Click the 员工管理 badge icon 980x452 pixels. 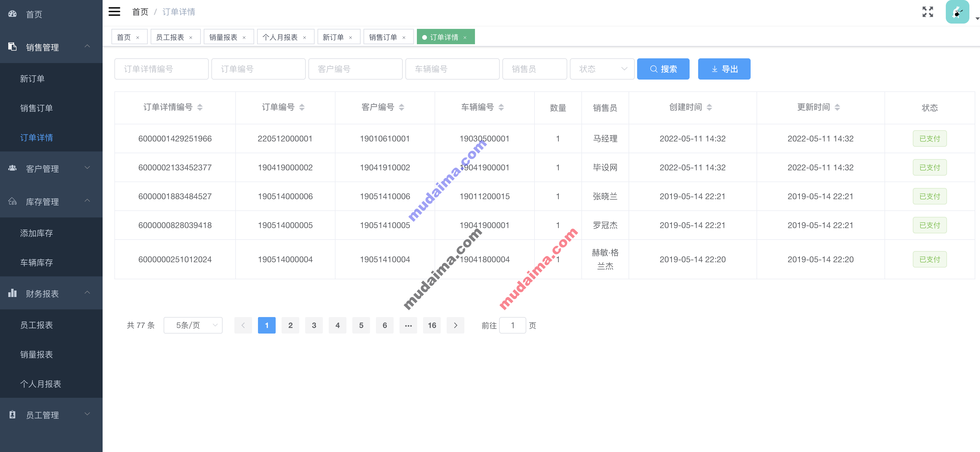(13, 414)
